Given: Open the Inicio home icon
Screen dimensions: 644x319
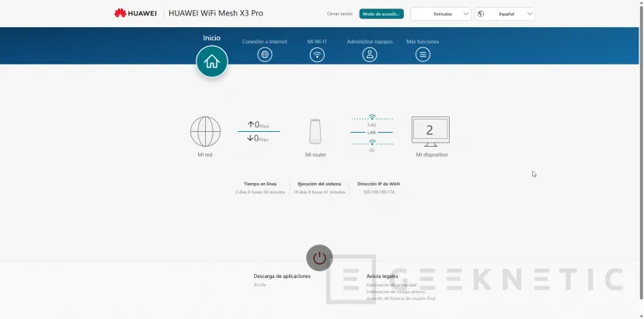Looking at the screenshot, I should coord(212,61).
